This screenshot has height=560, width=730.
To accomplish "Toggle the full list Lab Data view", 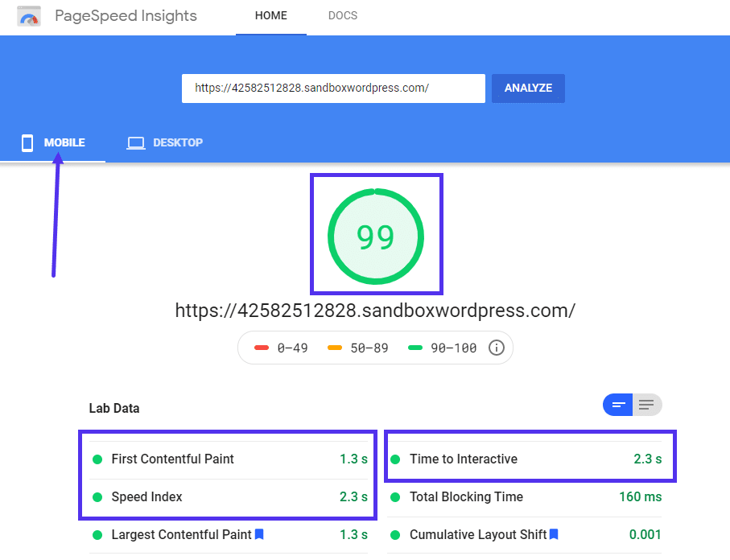I will (x=646, y=405).
